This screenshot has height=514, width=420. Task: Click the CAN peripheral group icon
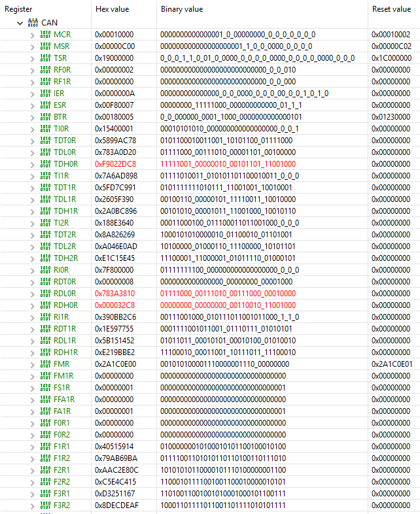tap(33, 23)
